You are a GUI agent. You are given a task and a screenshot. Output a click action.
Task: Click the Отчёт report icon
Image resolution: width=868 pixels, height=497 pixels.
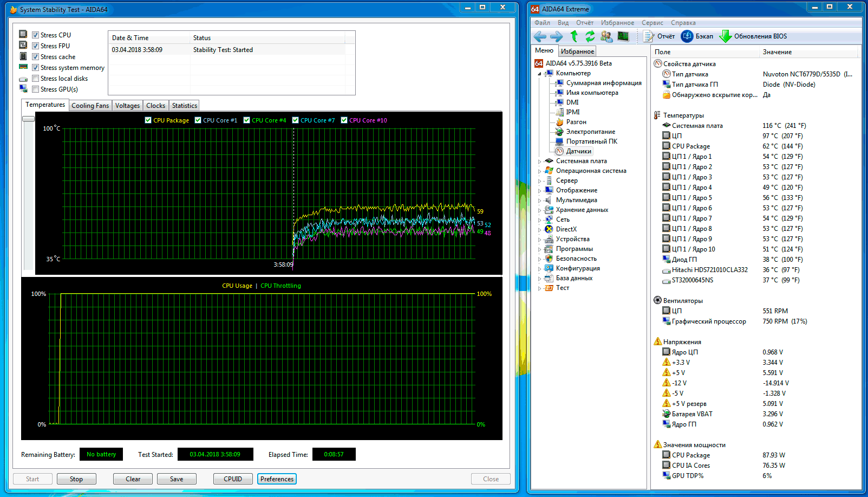[649, 36]
